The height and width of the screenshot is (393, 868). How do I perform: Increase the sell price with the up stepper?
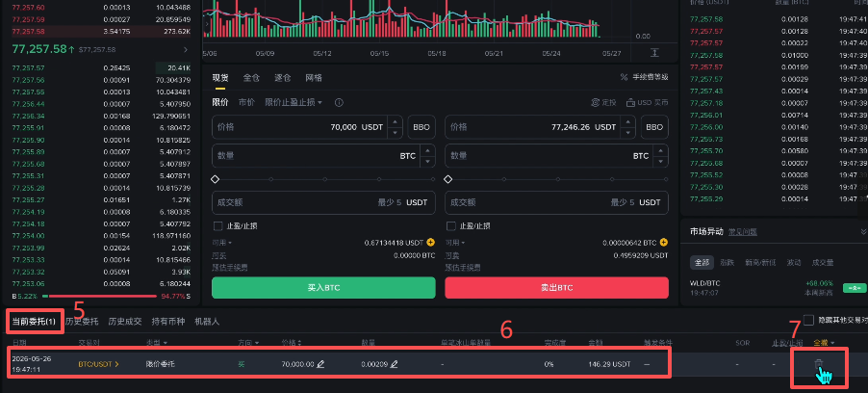click(627, 122)
